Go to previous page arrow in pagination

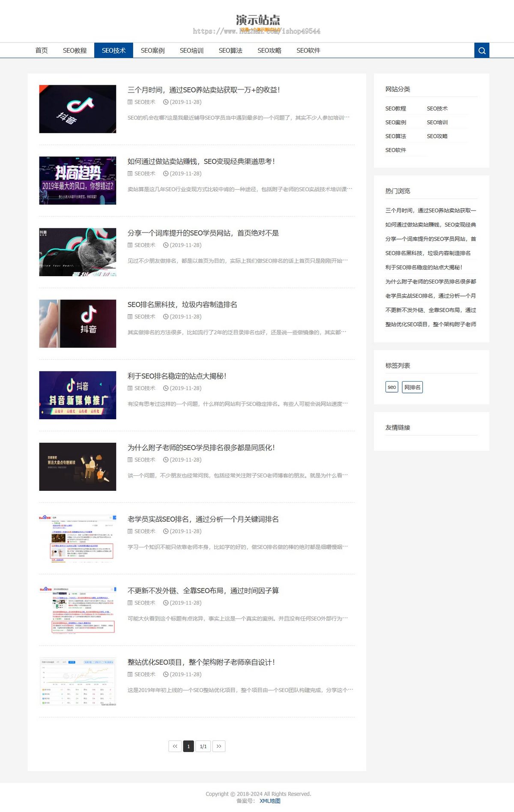[x=175, y=746]
